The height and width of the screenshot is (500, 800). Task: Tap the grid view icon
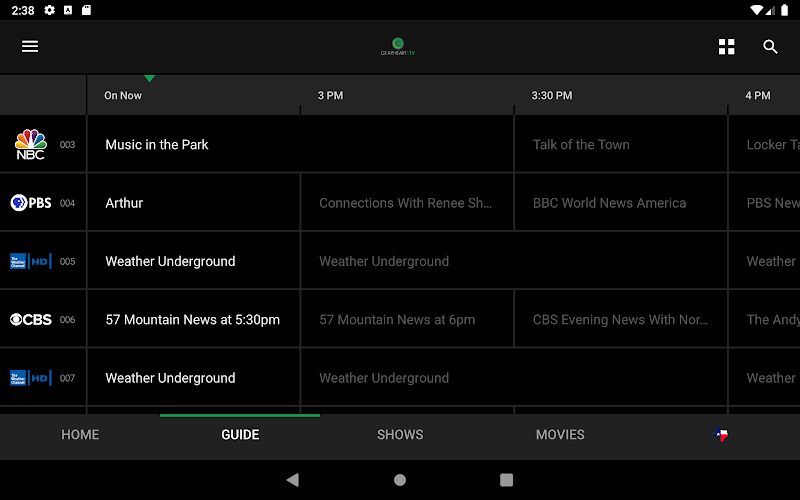click(x=727, y=47)
